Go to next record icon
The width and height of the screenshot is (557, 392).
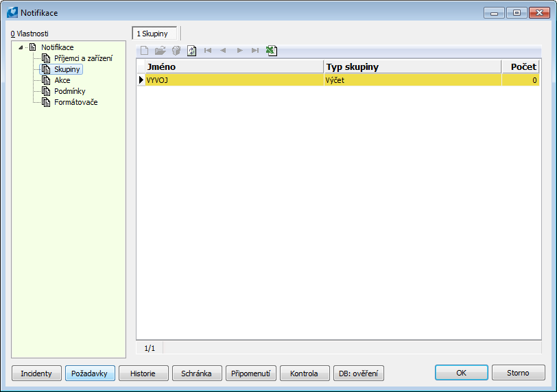pos(240,51)
